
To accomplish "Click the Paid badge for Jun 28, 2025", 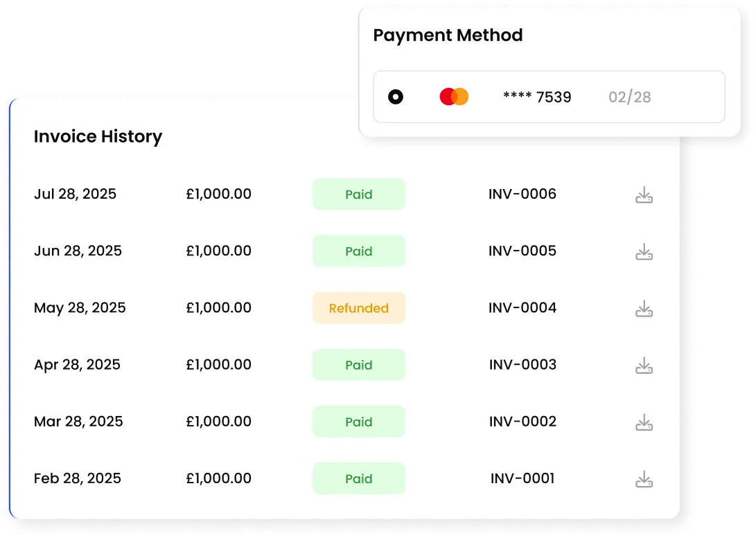I will [359, 251].
